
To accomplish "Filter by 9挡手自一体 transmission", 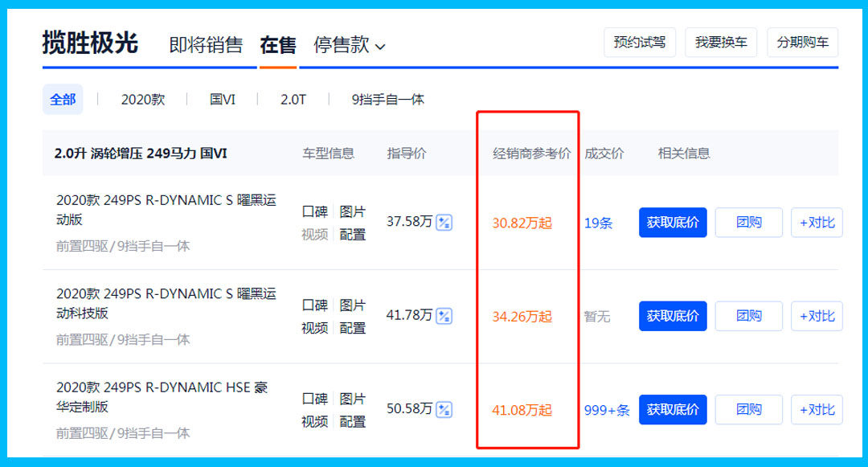I will tap(387, 100).
